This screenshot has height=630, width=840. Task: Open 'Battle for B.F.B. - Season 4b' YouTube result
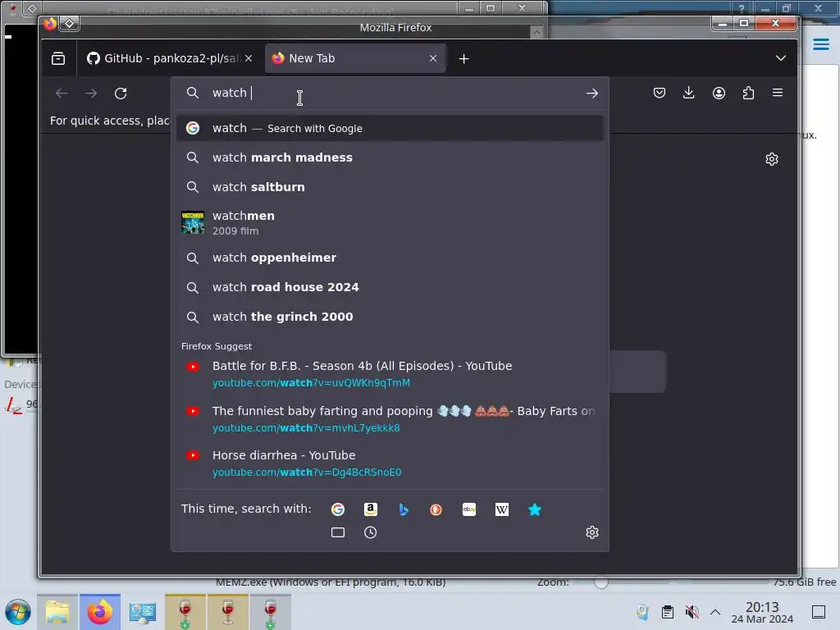point(390,374)
